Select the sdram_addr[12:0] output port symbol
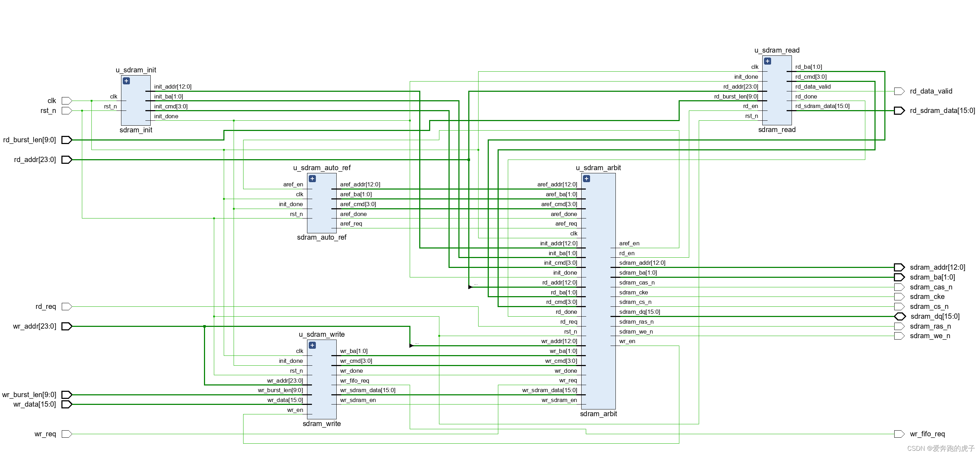 899,268
